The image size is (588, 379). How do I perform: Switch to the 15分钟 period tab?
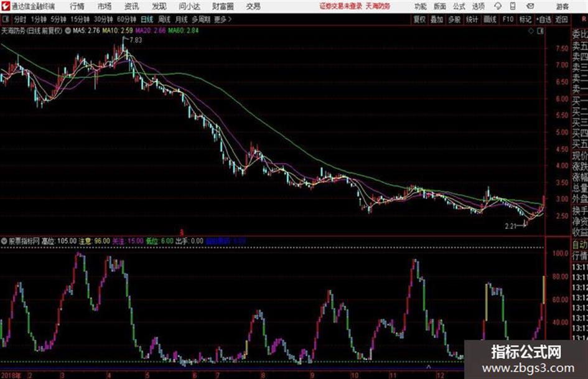(80, 19)
